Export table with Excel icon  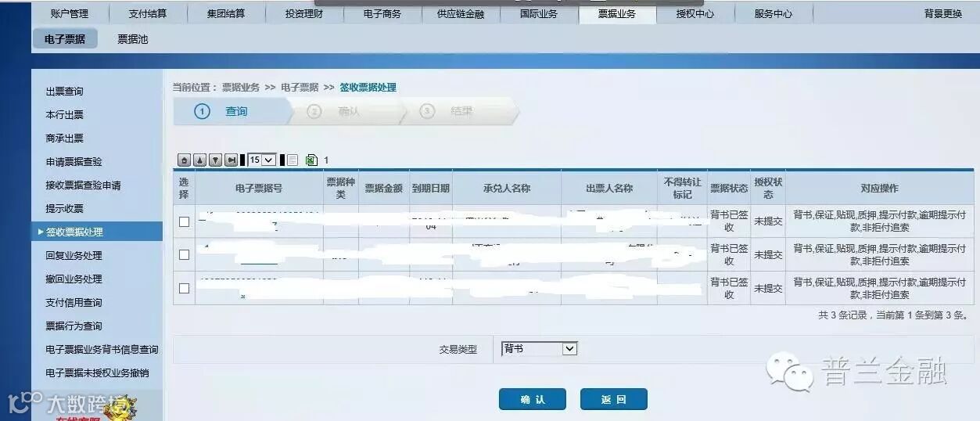pyautogui.click(x=311, y=160)
